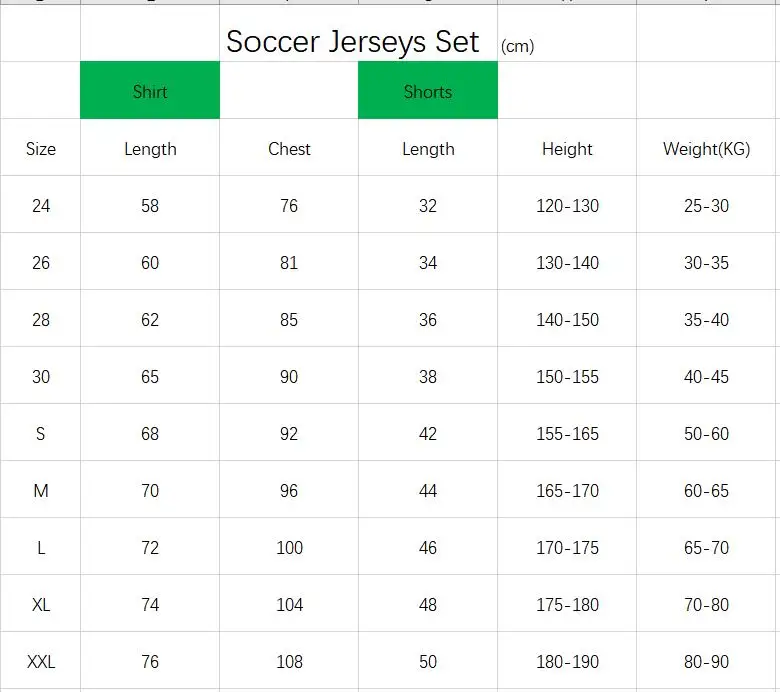Click the Soccer Jerseys Set title cell
This screenshot has width=780, height=692.
tap(353, 41)
